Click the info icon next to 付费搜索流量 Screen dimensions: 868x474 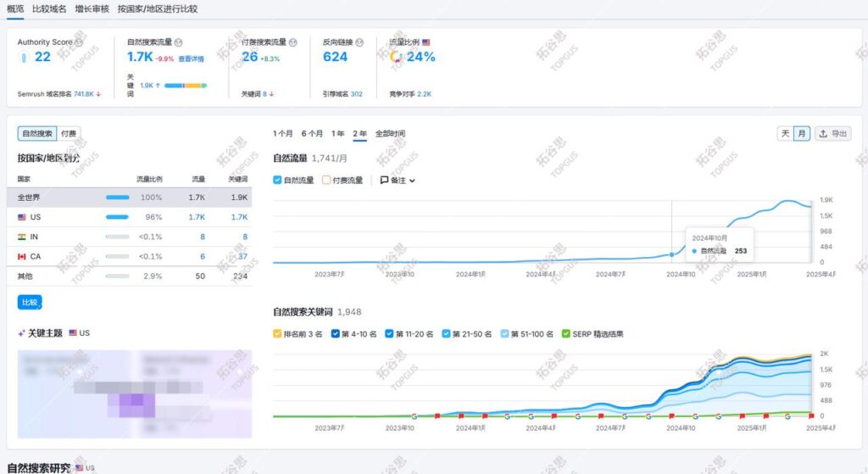[292, 42]
